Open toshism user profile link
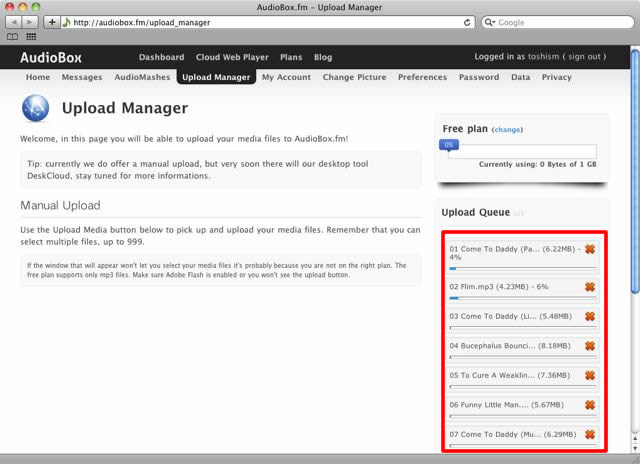This screenshot has height=464, width=640. point(543,56)
